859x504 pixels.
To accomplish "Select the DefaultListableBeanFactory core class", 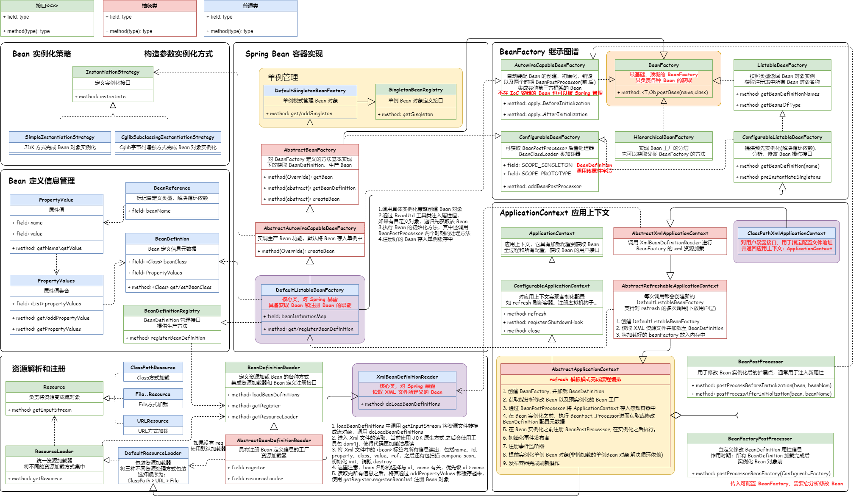I will [310, 290].
